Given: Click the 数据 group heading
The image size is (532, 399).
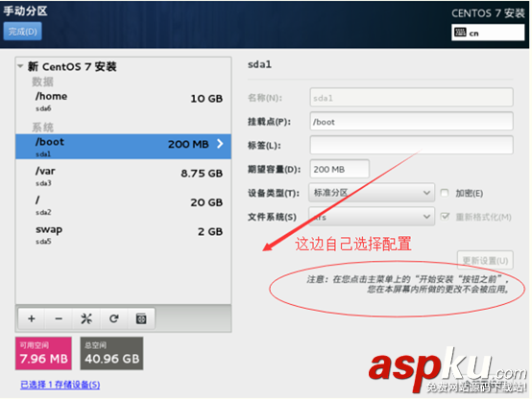Looking at the screenshot, I should point(43,82).
